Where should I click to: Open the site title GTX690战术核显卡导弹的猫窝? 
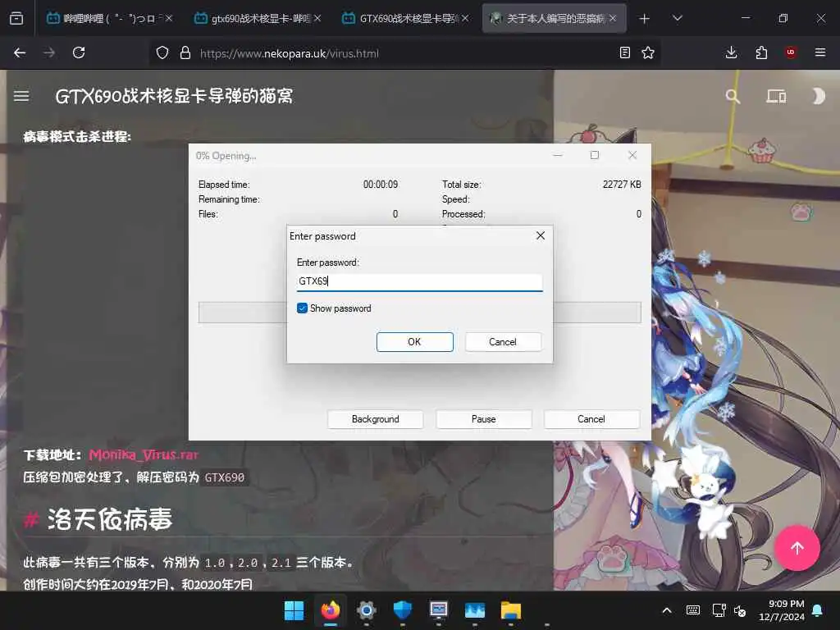click(x=175, y=97)
